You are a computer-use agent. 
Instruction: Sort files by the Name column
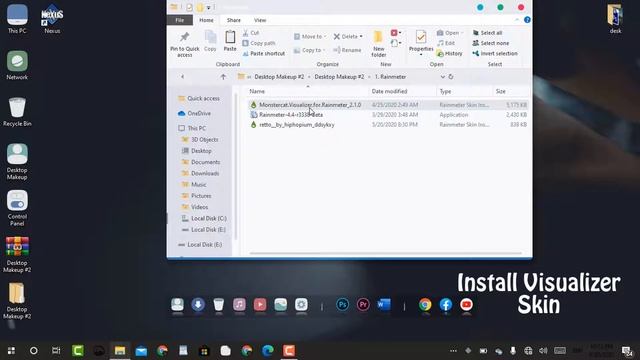[257, 91]
